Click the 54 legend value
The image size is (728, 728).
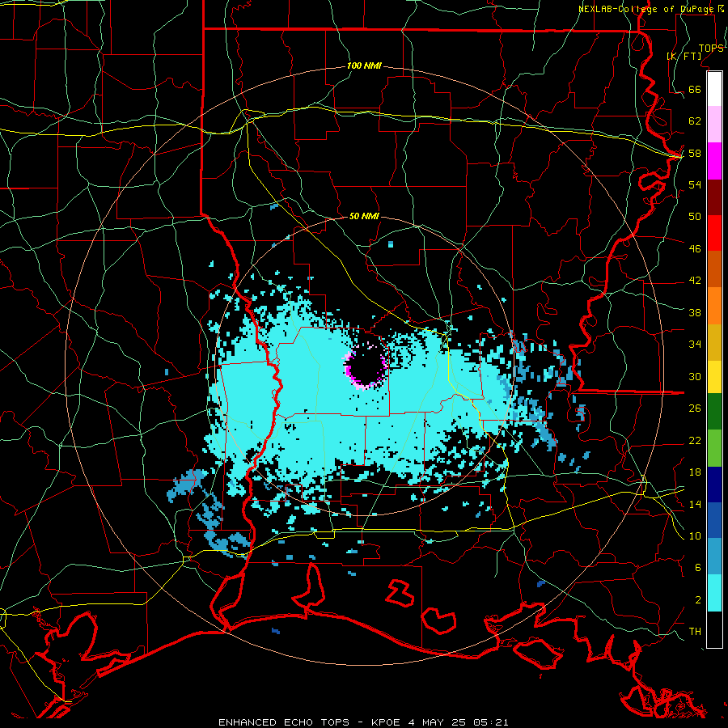coord(695,184)
